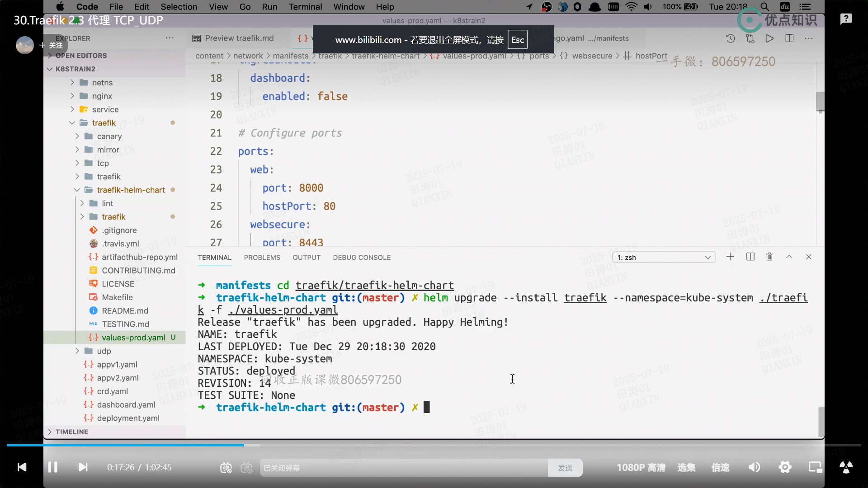868x488 pixels.
Task: Skip to the next video
Action: (83, 467)
